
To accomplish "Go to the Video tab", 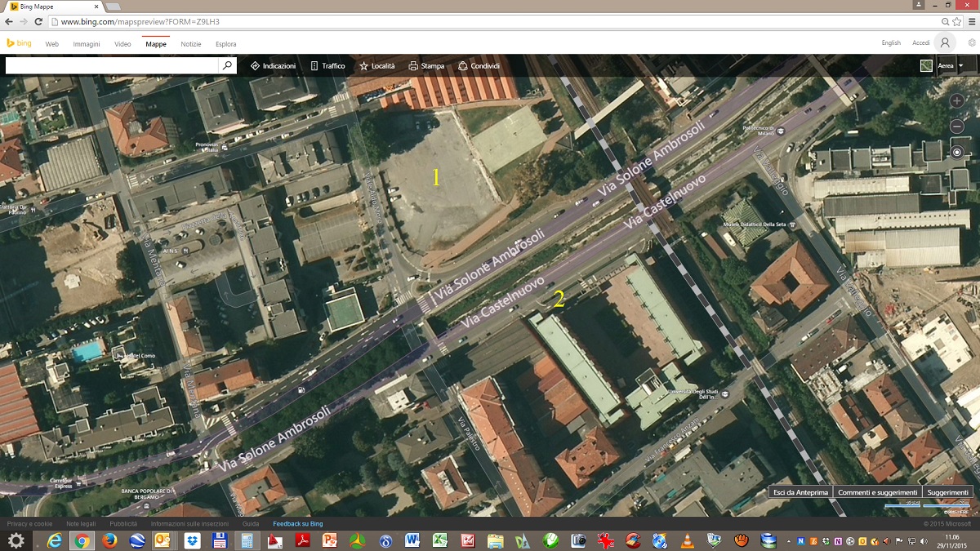I will point(122,44).
